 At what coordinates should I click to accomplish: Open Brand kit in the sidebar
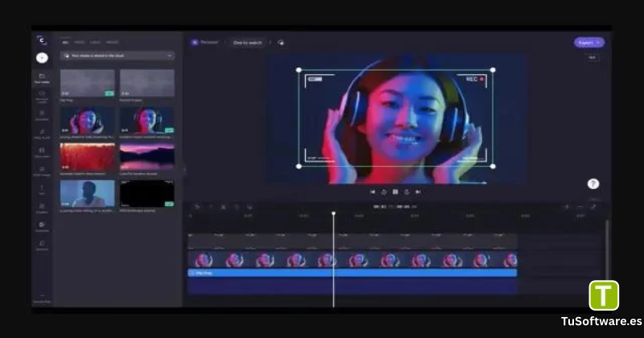tap(42, 245)
